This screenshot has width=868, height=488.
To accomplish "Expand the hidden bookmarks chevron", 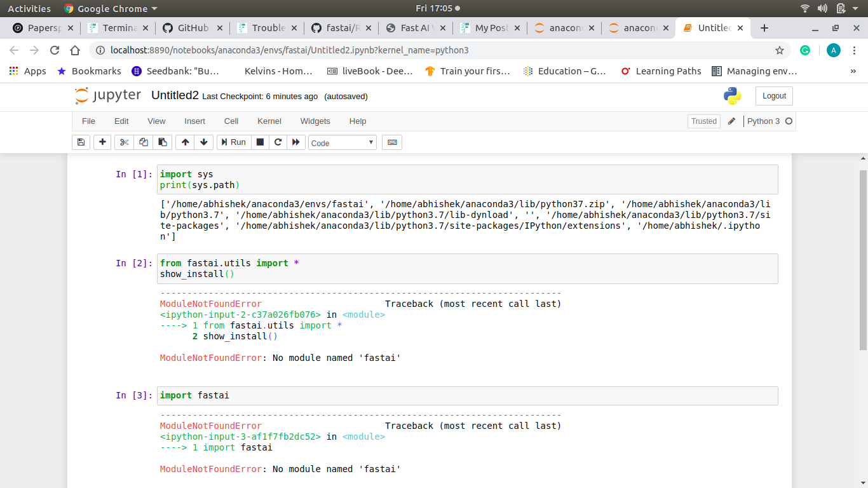I will [853, 71].
